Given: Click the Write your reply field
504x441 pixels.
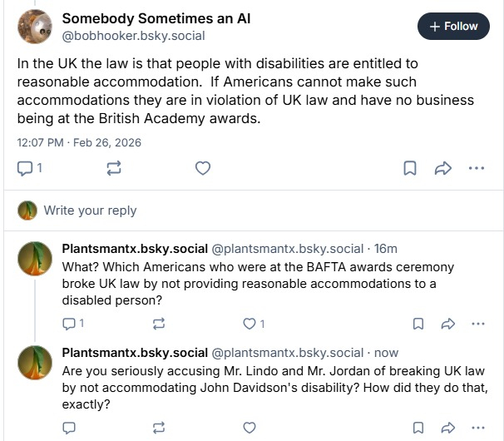Looking at the screenshot, I should tap(90, 211).
